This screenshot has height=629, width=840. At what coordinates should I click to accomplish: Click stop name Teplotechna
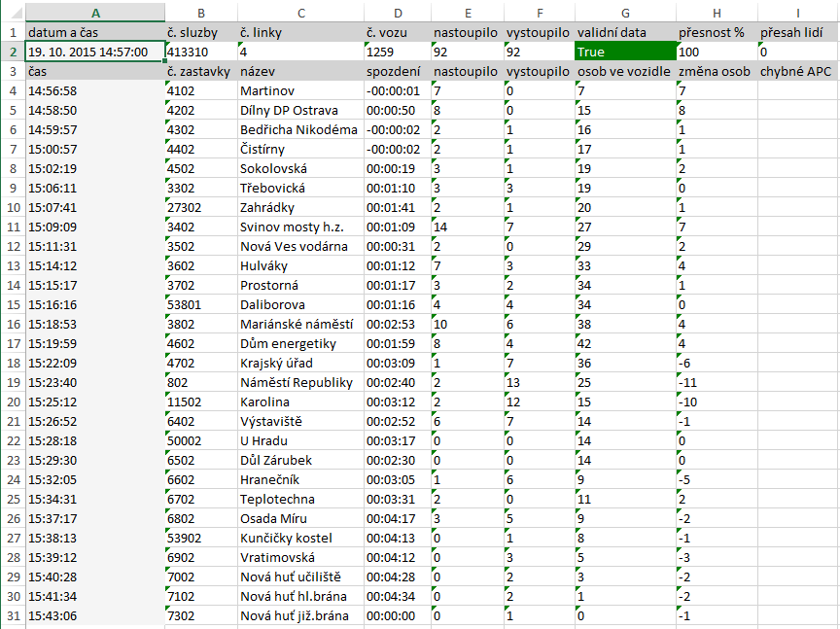[x=301, y=499]
